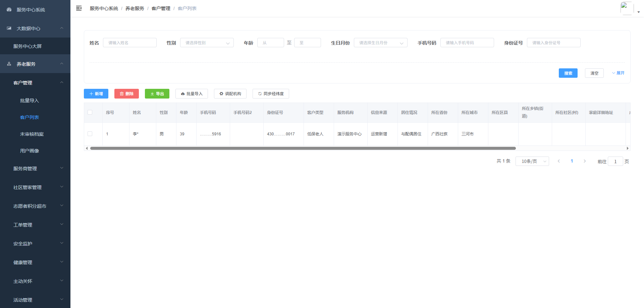Collapse sidebar with the hamburger icon
Screen dimensions: 644x308
tap(79, 8)
